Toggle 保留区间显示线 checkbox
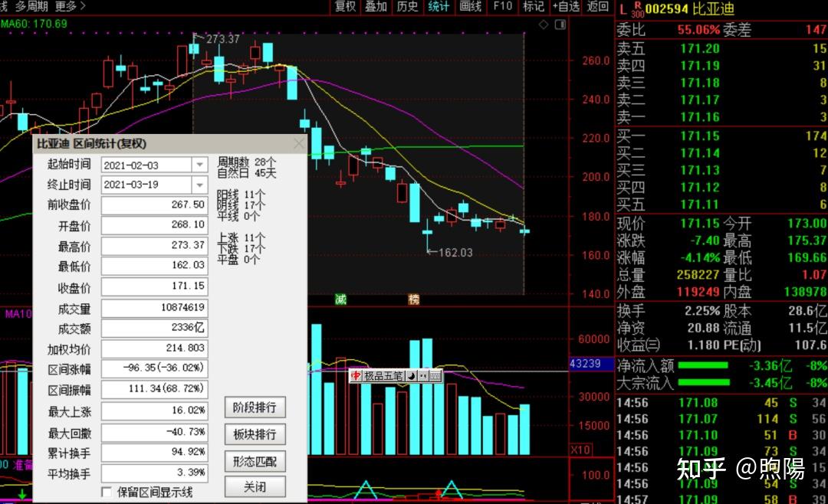The width and height of the screenshot is (828, 504). point(106,492)
